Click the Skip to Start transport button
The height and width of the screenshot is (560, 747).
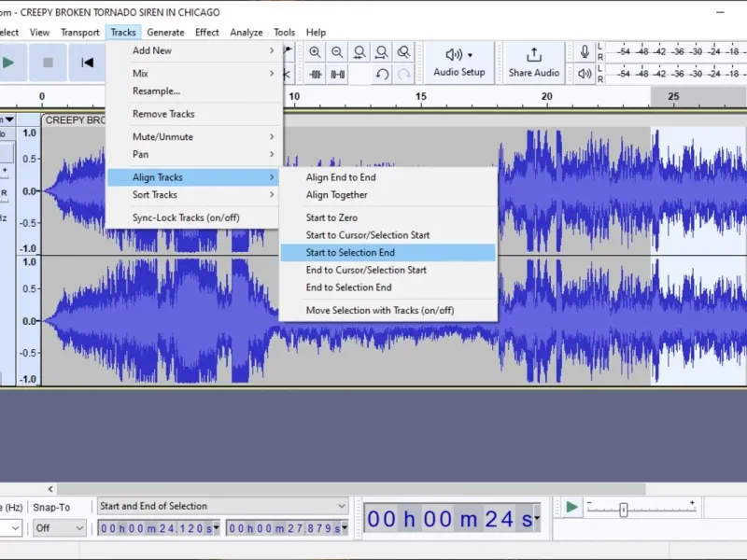point(87,63)
